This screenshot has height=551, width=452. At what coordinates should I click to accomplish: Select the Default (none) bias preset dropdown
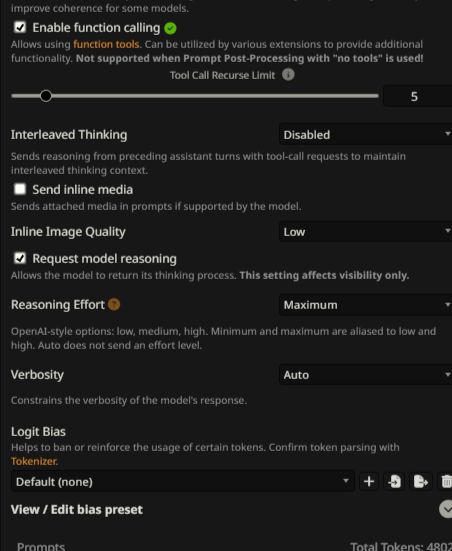click(183, 481)
